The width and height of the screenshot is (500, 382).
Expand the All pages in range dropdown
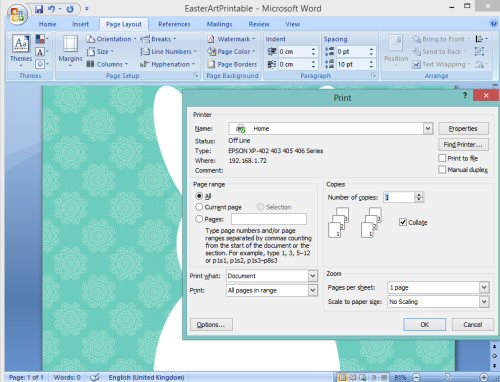312,290
